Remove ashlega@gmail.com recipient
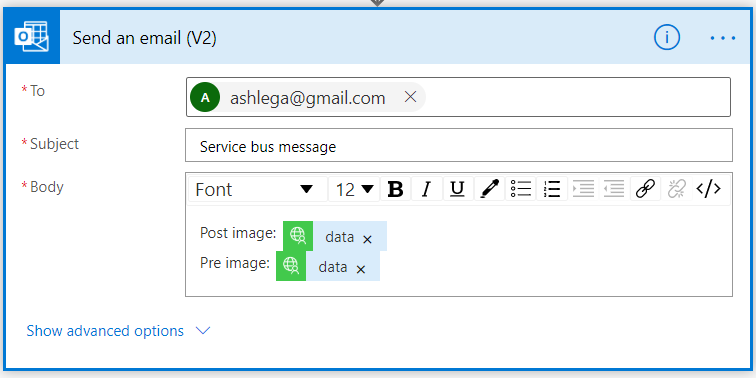The width and height of the screenshot is (756, 378). [410, 97]
